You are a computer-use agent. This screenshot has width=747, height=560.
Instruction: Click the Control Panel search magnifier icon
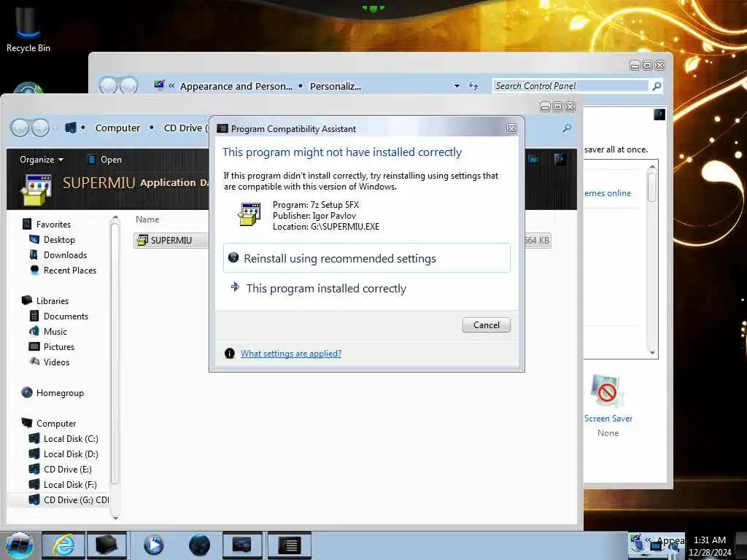[657, 86]
